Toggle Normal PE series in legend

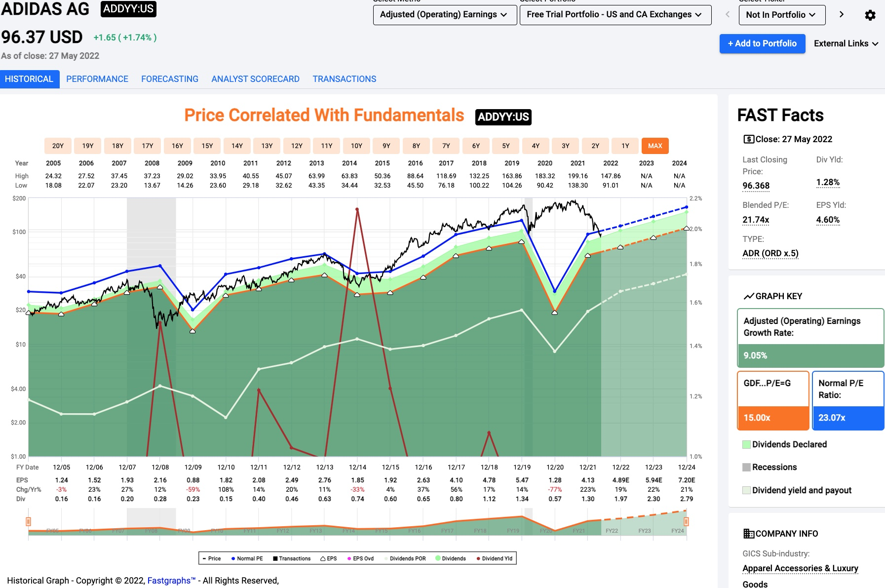click(247, 558)
